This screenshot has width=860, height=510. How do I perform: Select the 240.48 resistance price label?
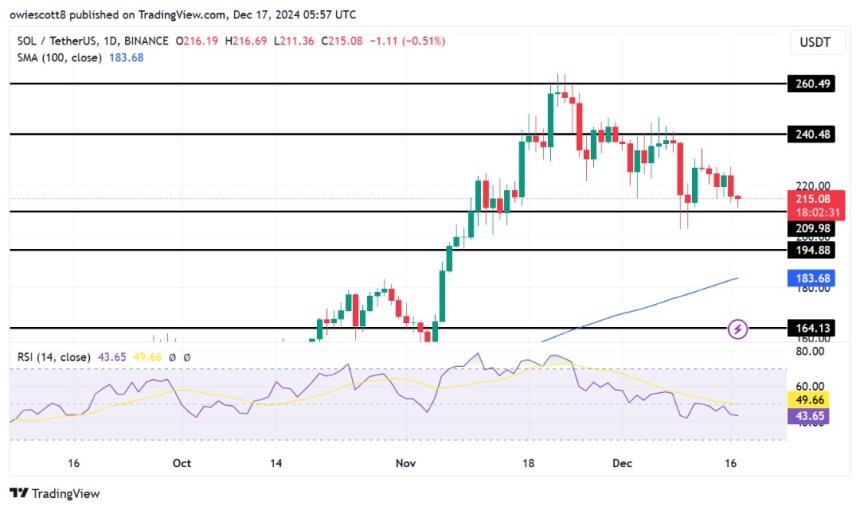811,134
